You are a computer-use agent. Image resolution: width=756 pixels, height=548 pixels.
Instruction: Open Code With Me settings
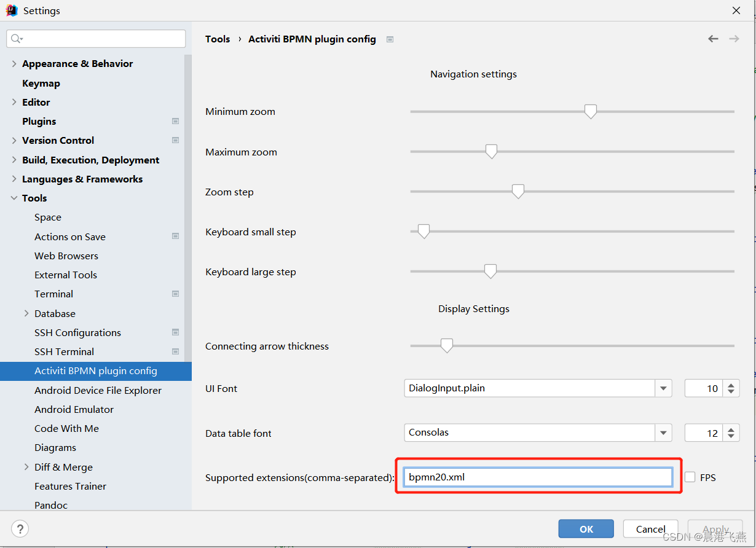[x=67, y=428]
